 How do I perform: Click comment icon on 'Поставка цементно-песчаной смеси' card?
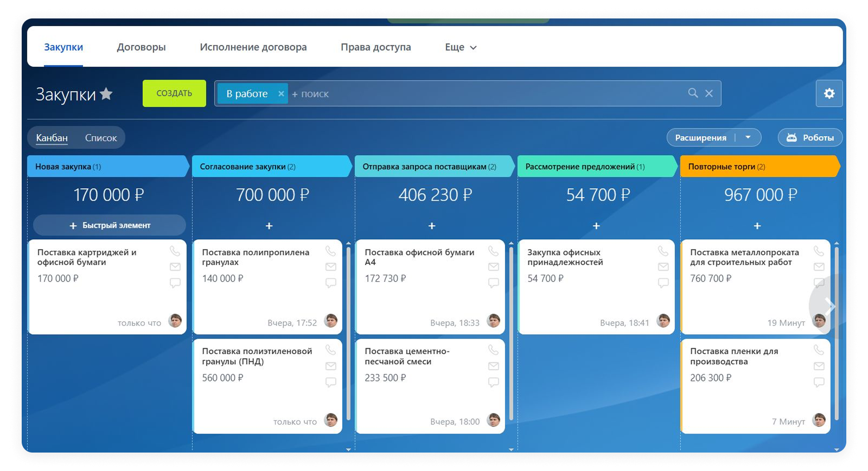[493, 382]
